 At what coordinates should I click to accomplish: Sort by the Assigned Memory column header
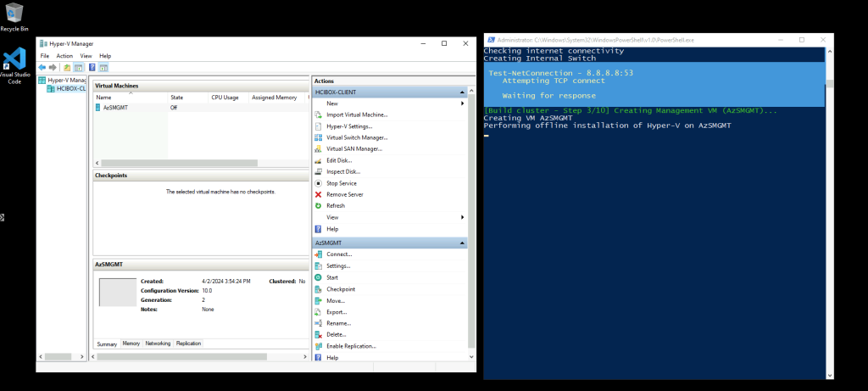tap(276, 98)
